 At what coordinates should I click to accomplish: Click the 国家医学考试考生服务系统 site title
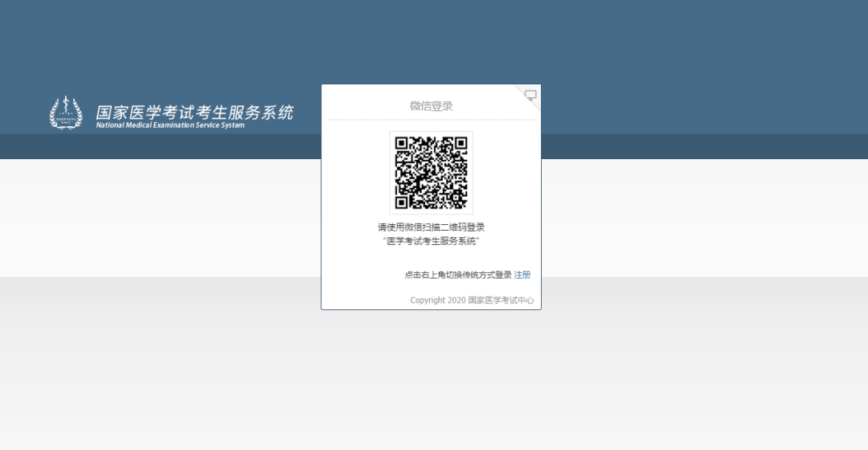click(194, 112)
